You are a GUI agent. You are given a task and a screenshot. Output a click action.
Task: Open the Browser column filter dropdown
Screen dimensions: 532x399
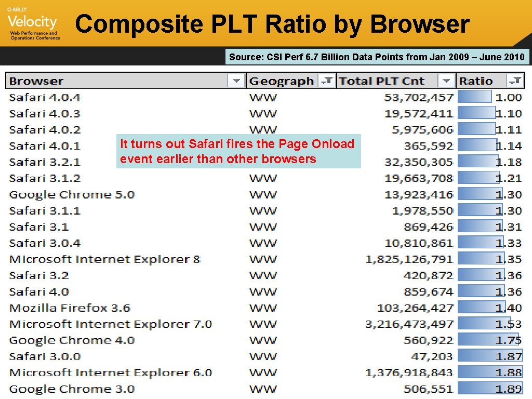236,81
